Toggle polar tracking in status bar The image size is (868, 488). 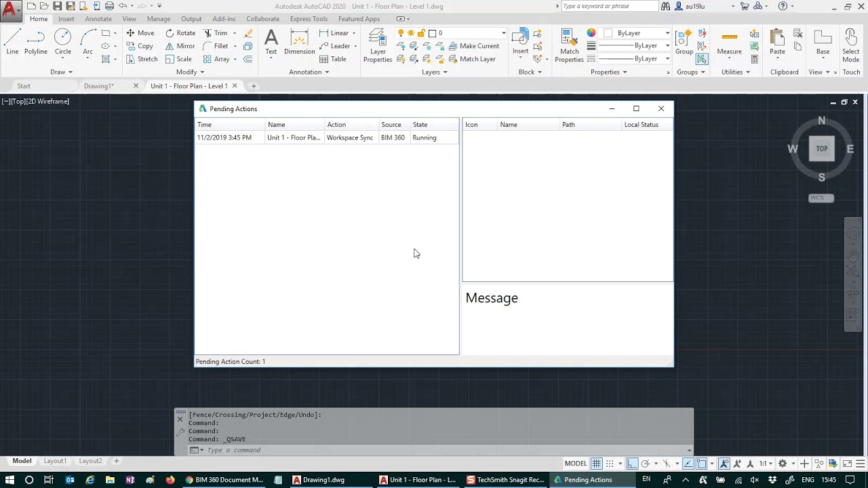click(646, 464)
